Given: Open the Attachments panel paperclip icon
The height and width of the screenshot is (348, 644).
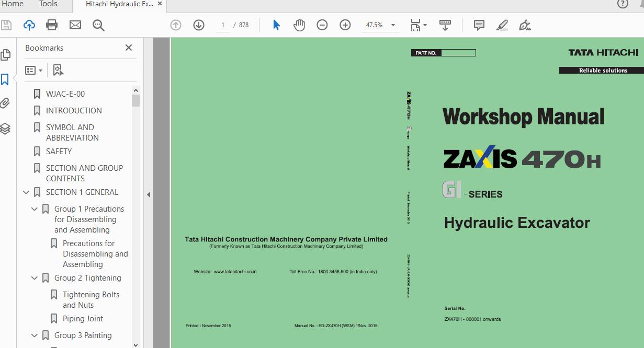Looking at the screenshot, I should [x=6, y=103].
